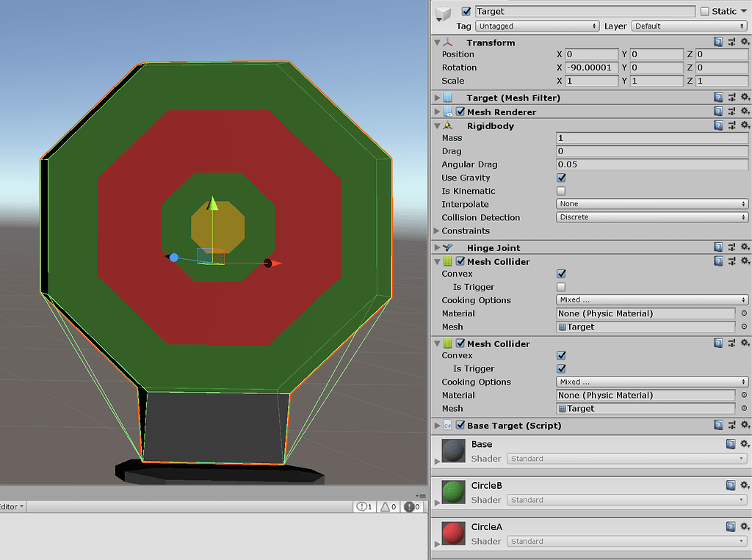Open the Tag dropdown

pos(537,26)
